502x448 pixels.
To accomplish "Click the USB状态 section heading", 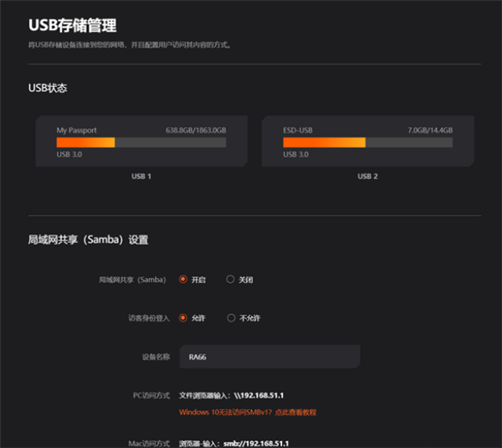I will click(x=48, y=87).
